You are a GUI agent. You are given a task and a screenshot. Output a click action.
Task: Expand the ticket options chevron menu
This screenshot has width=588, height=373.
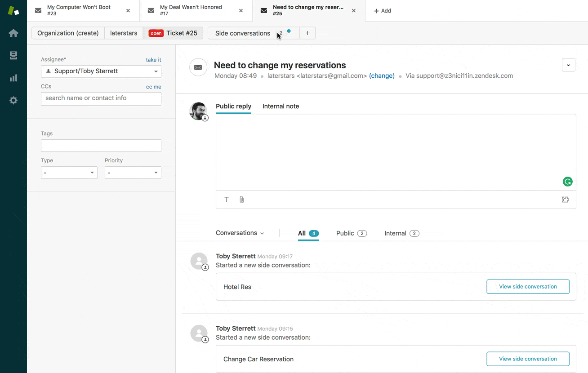(568, 65)
